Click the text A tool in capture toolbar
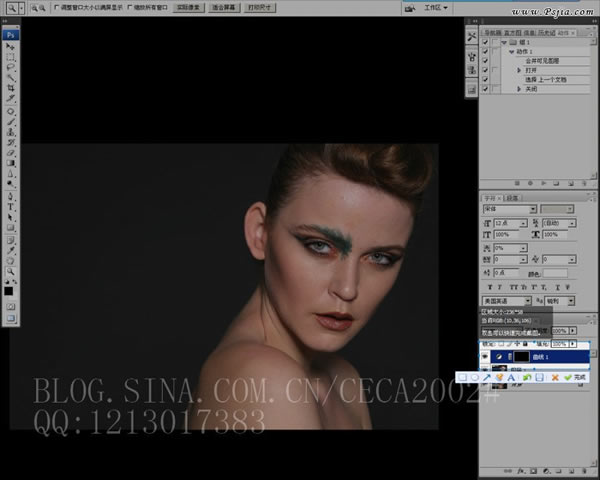Image resolution: width=600 pixels, height=480 pixels. pyautogui.click(x=511, y=377)
